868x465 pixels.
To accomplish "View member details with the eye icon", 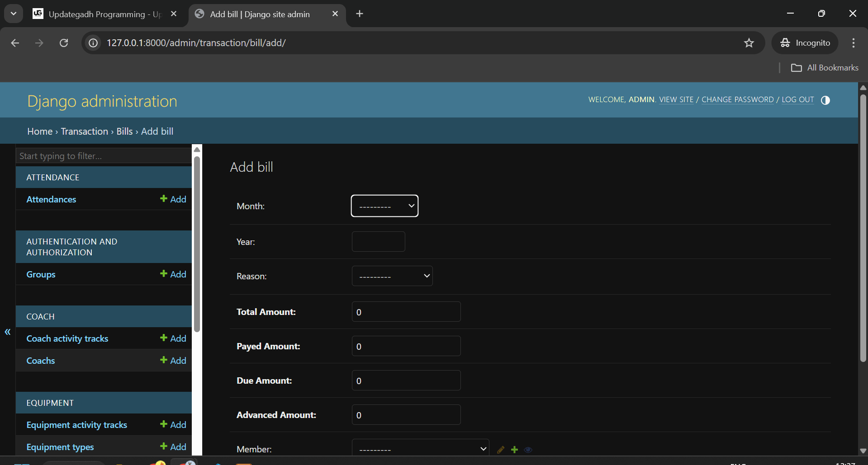I will (x=528, y=450).
